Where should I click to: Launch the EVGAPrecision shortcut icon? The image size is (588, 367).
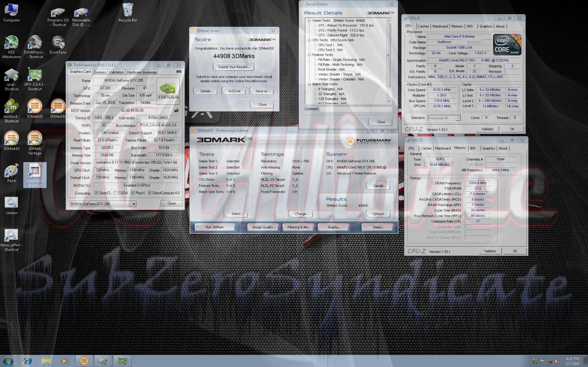click(35, 47)
